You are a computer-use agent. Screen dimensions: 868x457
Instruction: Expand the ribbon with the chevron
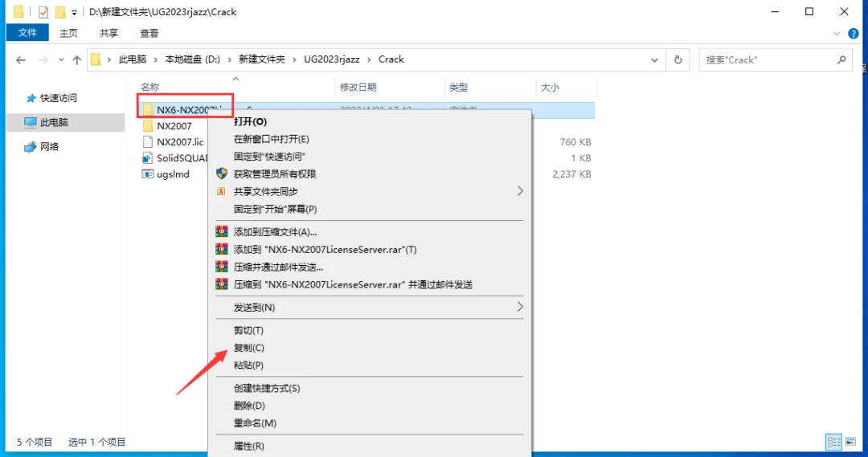837,34
